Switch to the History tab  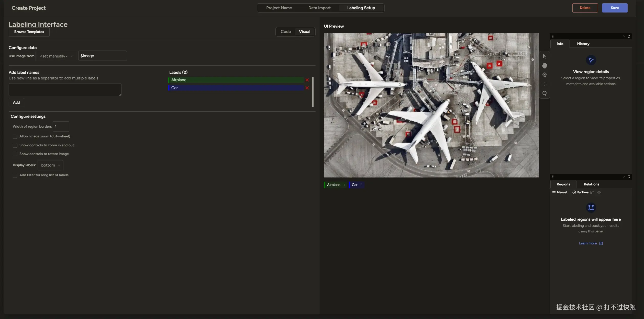(583, 44)
